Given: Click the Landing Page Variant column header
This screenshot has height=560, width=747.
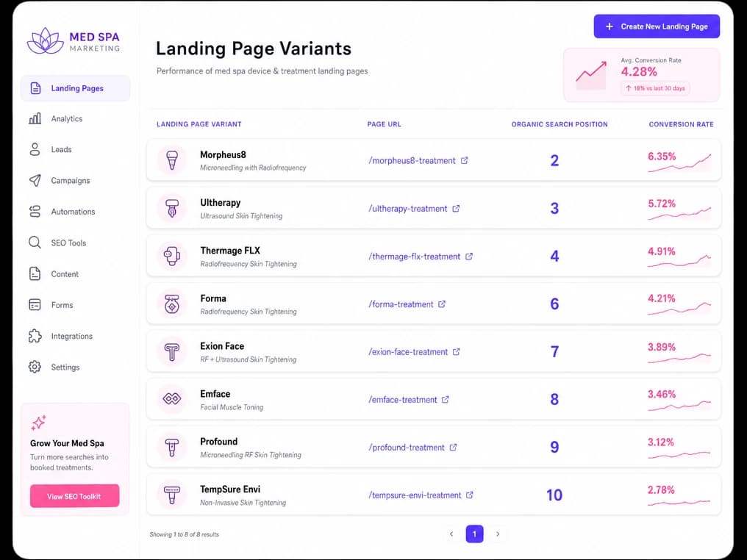Looking at the screenshot, I should (199, 124).
